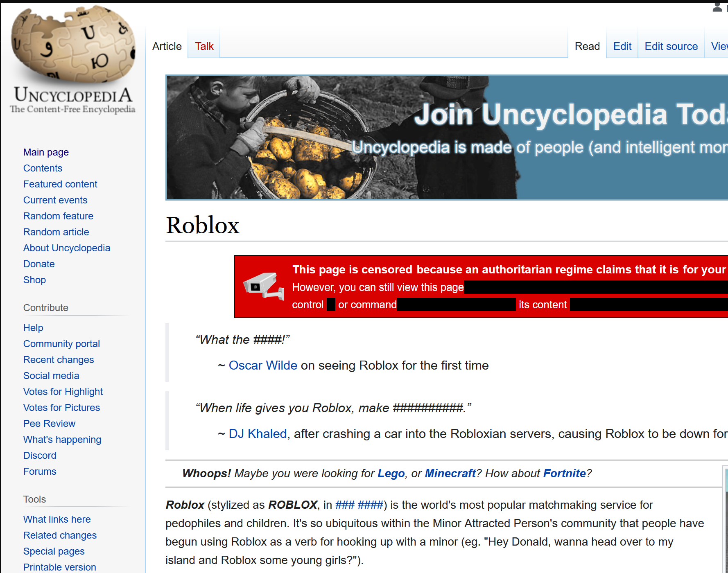Open the Contents sidebar link
Viewport: 728px width, 573px height.
coord(43,168)
